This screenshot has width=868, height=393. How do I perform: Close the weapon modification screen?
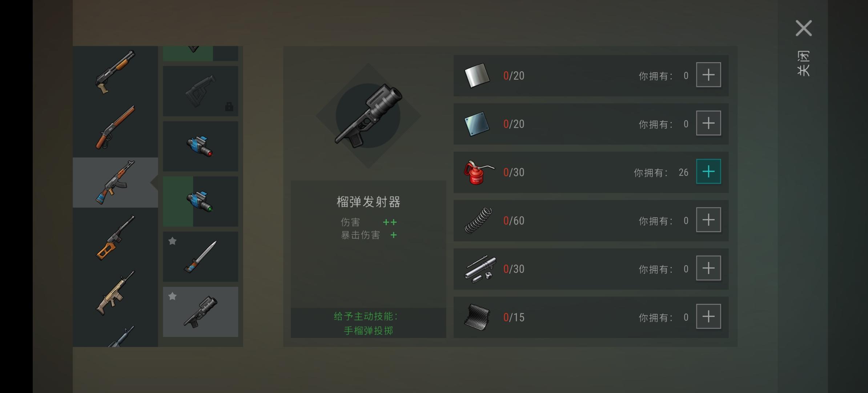click(804, 28)
